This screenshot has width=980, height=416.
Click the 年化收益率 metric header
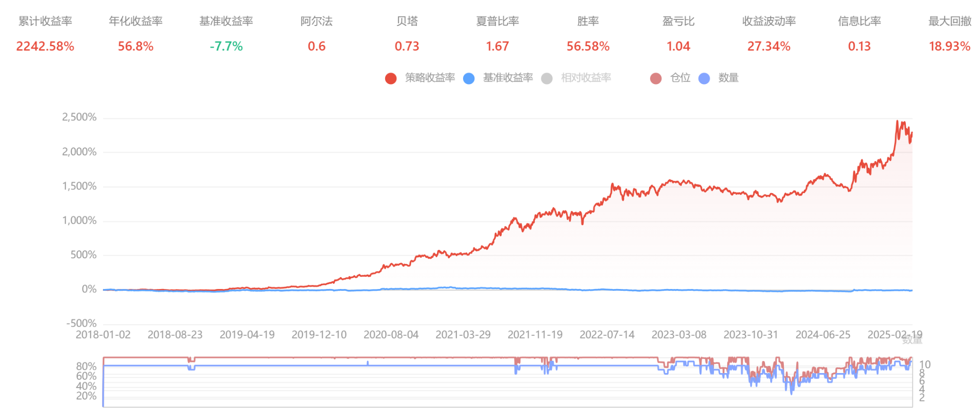point(136,21)
